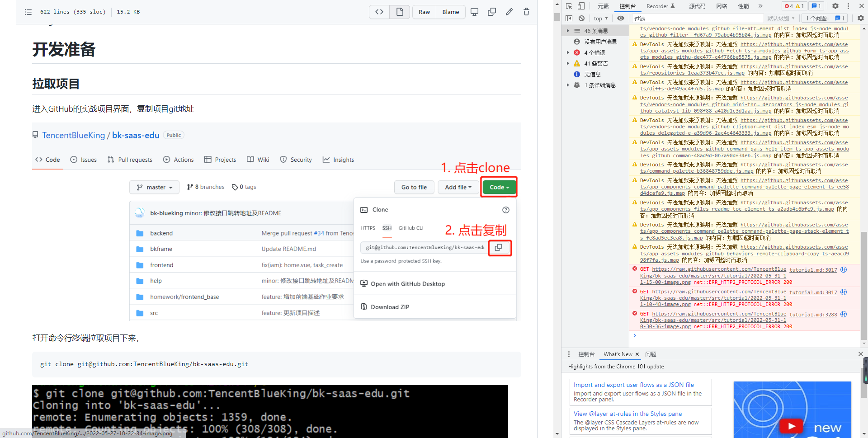
Task: Expand the 41 条警告 warnings group
Action: pyautogui.click(x=568, y=63)
